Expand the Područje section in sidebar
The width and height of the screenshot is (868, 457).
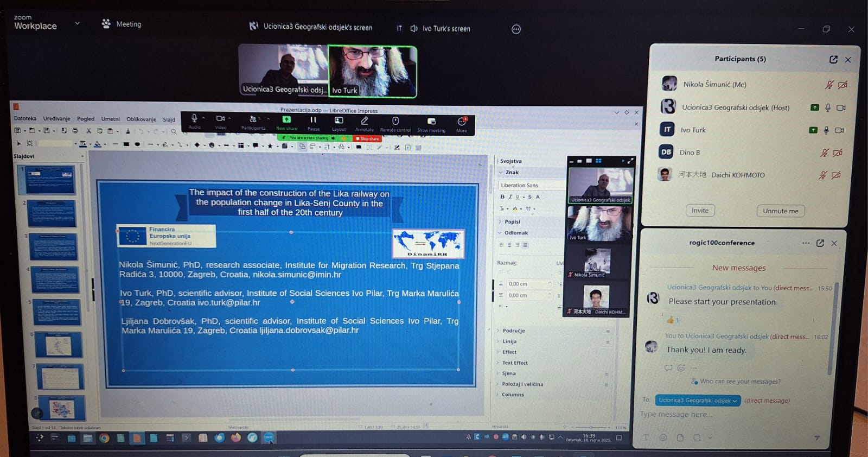[513, 331]
